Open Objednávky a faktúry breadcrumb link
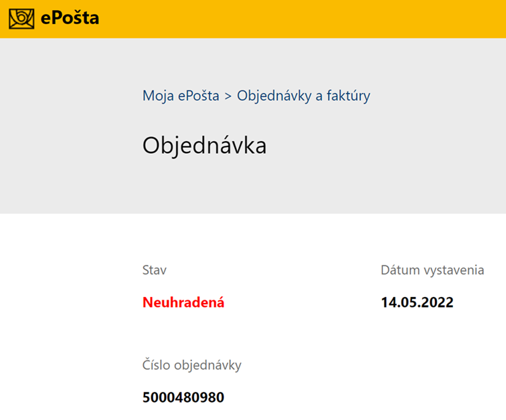 (x=303, y=96)
